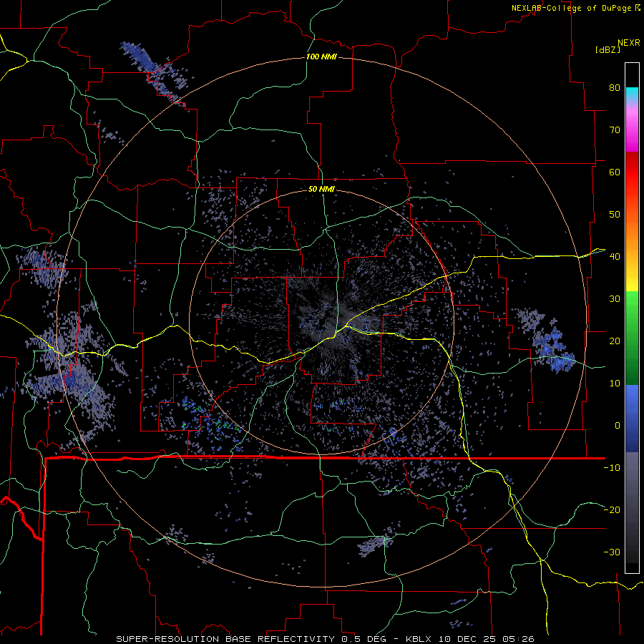Image resolution: width=644 pixels, height=644 pixels.
Task: Click the blue segment of the reflectivity color bar
Action: tap(632, 419)
